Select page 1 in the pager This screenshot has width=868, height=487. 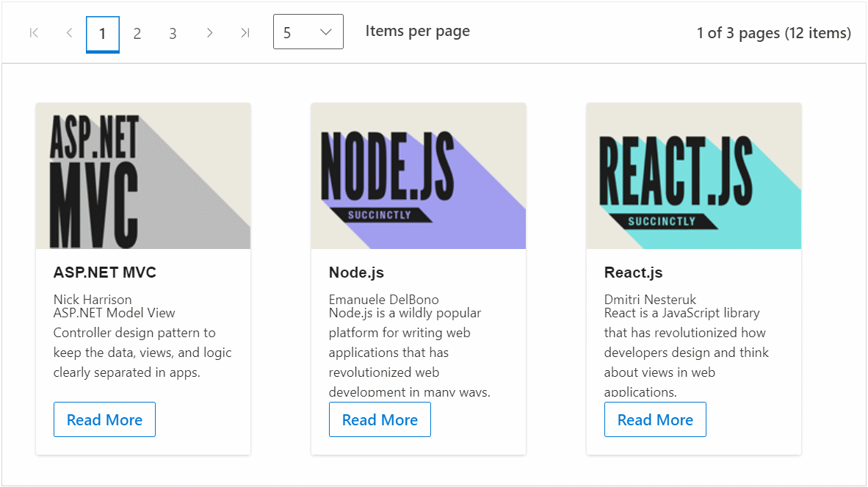pyautogui.click(x=102, y=35)
